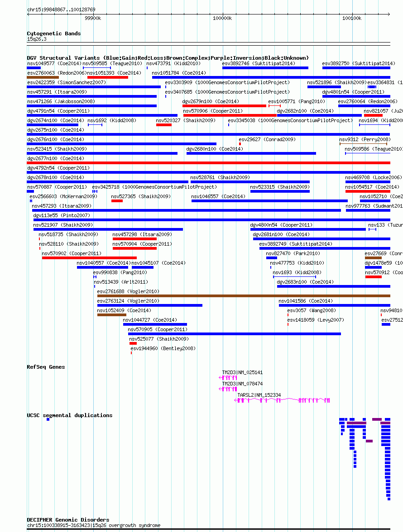Select variant nsv1692 (Kidd2008)
The image size is (403, 532).
point(95,125)
